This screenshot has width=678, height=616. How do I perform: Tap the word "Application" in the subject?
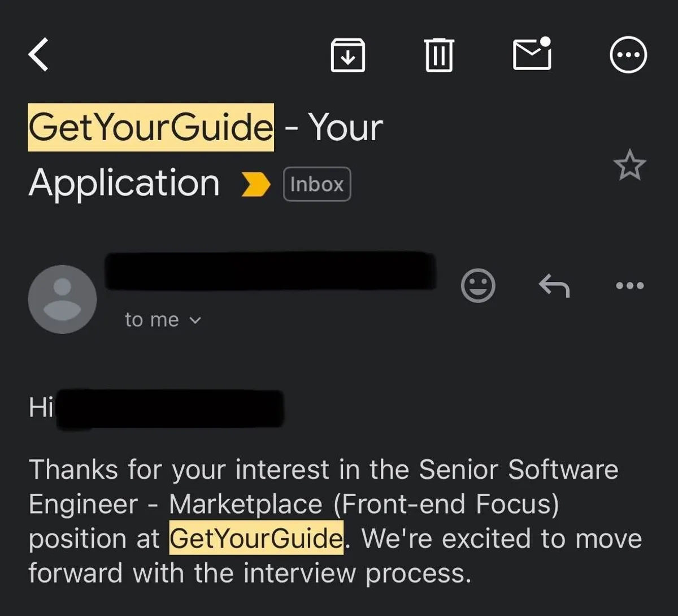pyautogui.click(x=124, y=183)
